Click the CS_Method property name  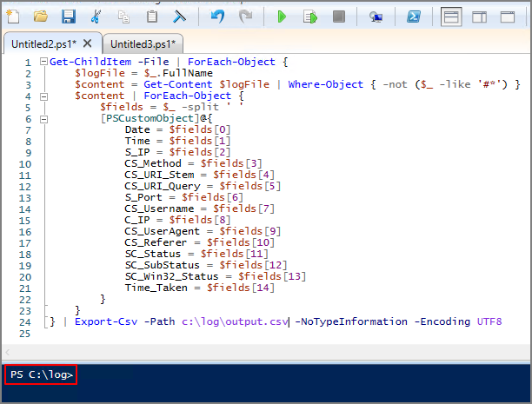tap(153, 163)
